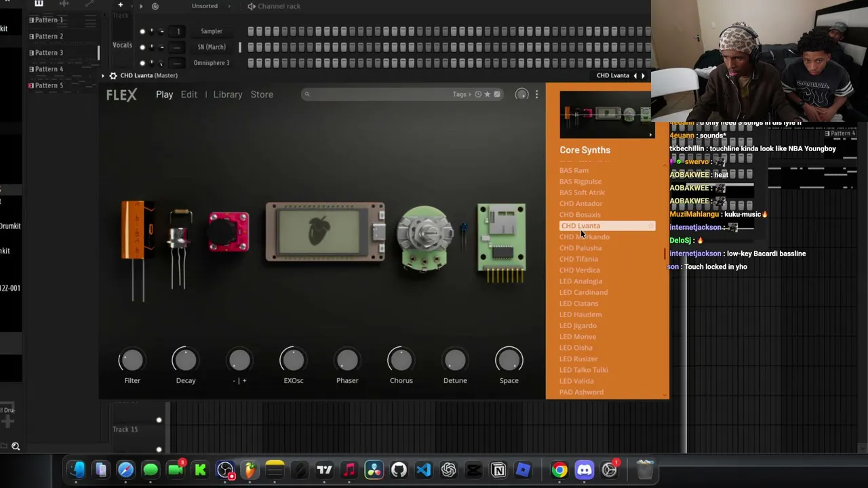Select the LED Talko Tukii preset

584,370
